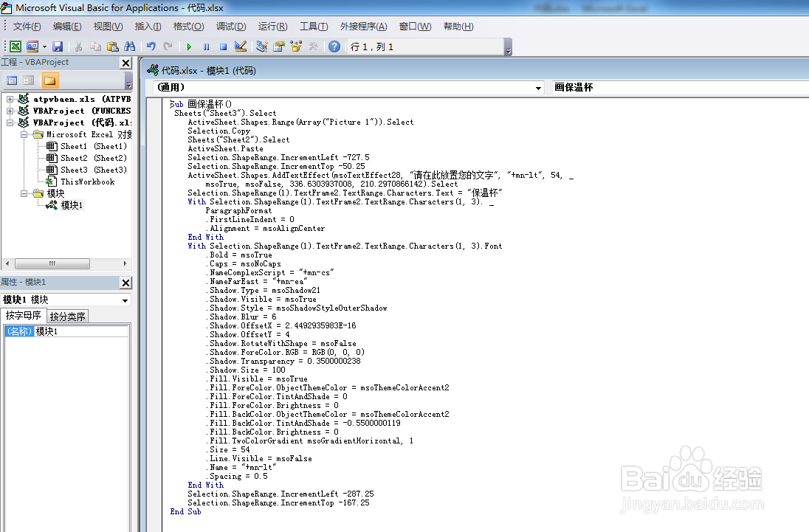809x532 pixels.
Task: Click View Object icon in project panel
Action: 28,80
